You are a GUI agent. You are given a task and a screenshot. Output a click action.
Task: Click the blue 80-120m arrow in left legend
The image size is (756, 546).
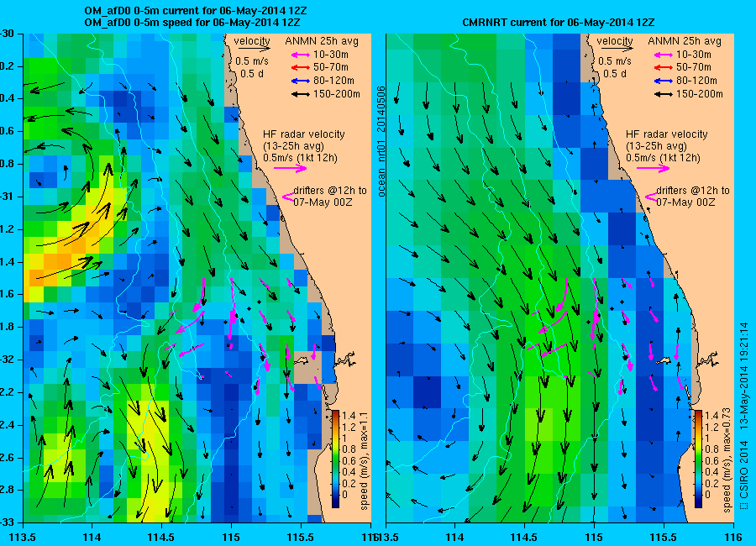tap(301, 81)
